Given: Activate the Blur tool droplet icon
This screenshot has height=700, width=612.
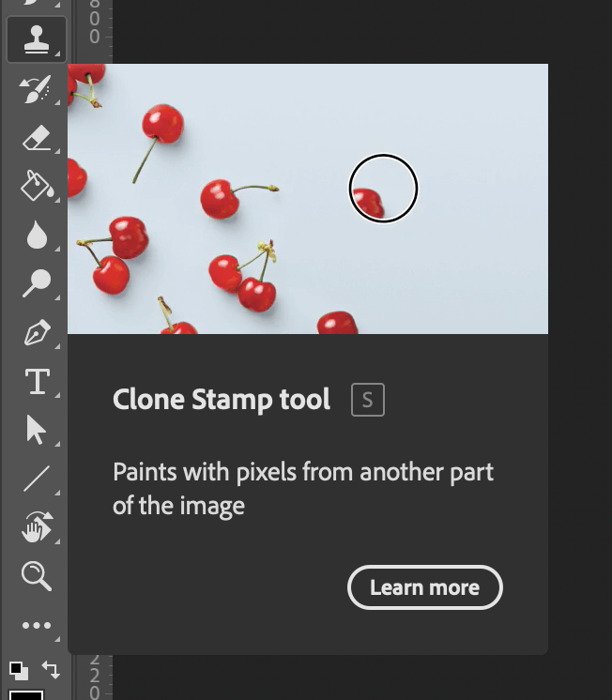Looking at the screenshot, I should 36,235.
